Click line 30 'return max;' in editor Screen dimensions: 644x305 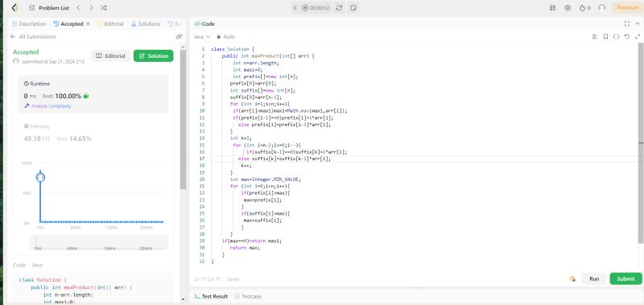[246, 248]
